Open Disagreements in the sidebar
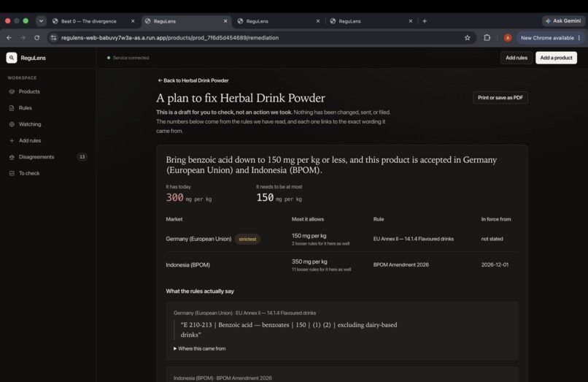This screenshot has height=382, width=588. (36, 157)
